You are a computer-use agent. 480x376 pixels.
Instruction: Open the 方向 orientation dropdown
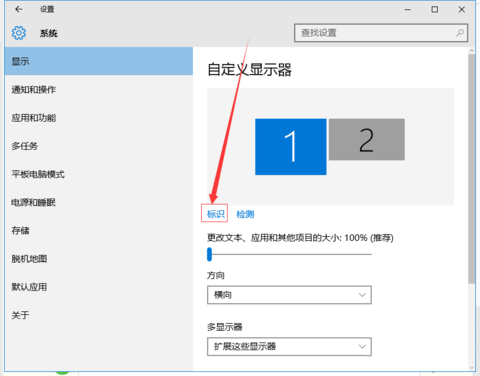tap(289, 295)
